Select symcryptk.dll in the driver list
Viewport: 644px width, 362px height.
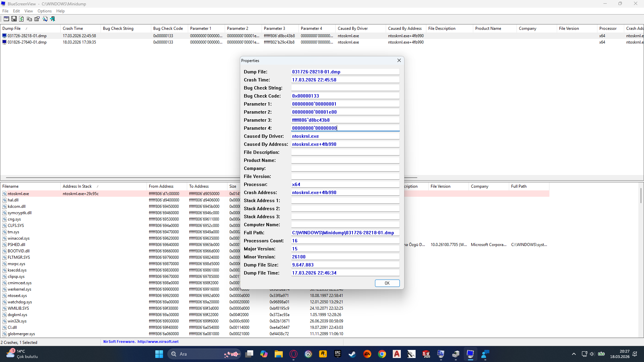(x=19, y=213)
